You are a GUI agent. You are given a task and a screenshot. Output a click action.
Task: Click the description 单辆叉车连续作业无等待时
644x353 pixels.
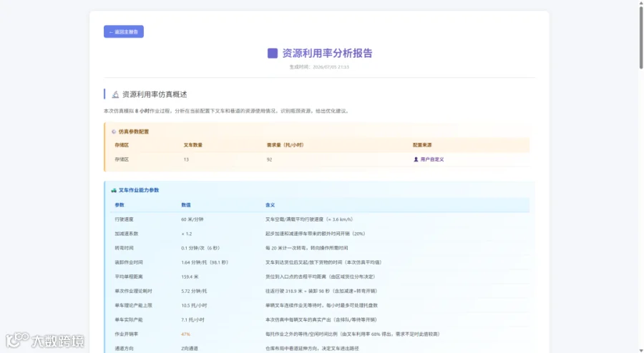(321, 305)
